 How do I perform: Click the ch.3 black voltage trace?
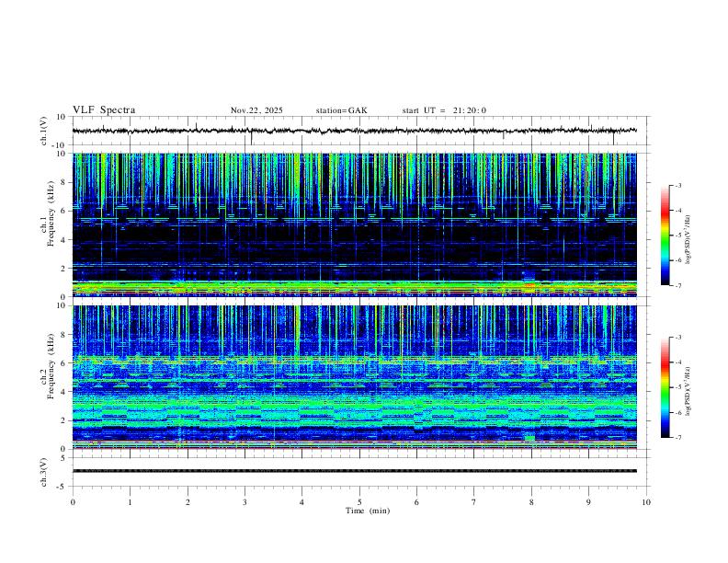click(355, 471)
